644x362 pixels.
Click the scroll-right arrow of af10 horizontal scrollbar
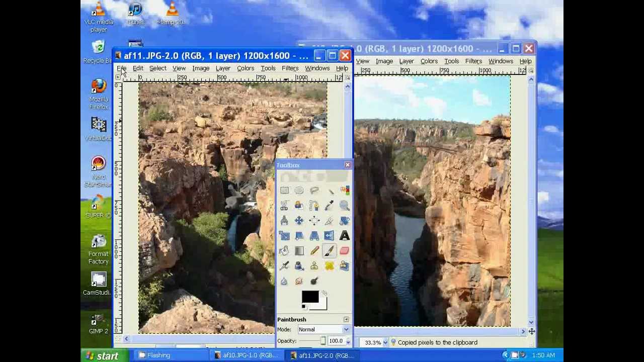[523, 331]
